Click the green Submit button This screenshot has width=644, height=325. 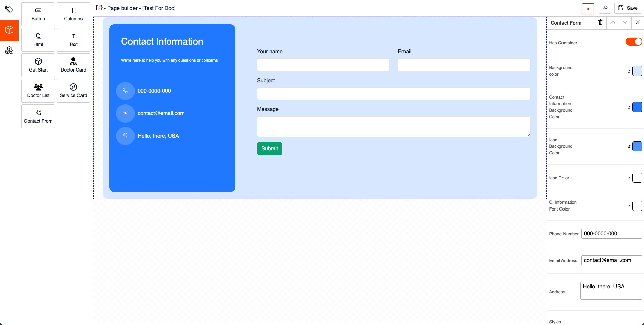pyautogui.click(x=270, y=149)
